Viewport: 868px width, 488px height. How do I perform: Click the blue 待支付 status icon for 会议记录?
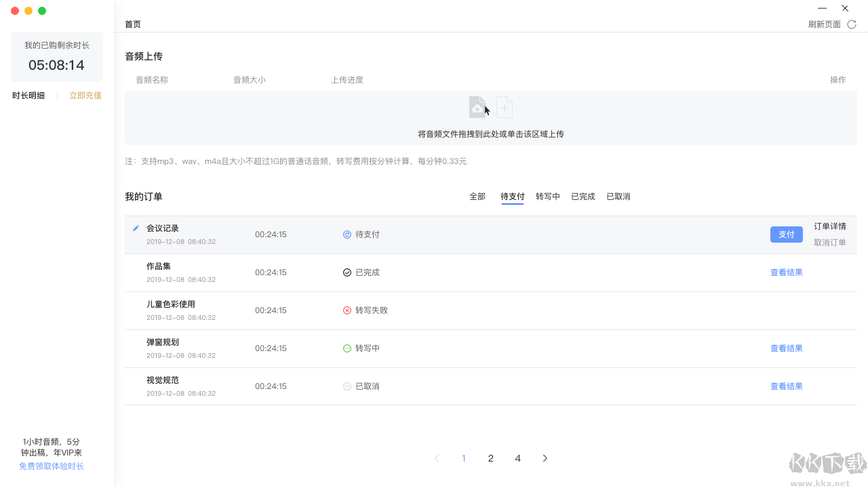tap(347, 234)
